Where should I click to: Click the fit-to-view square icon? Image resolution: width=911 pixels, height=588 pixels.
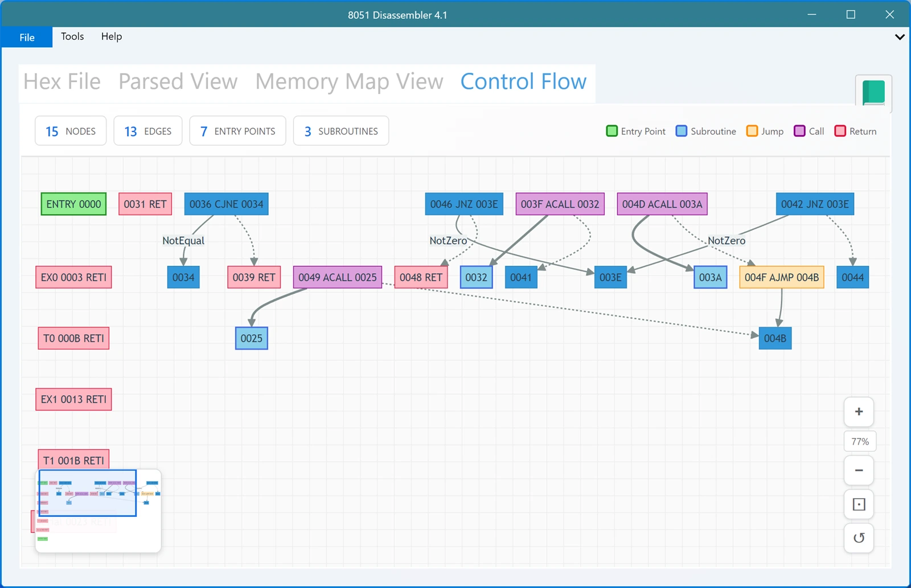(x=859, y=504)
